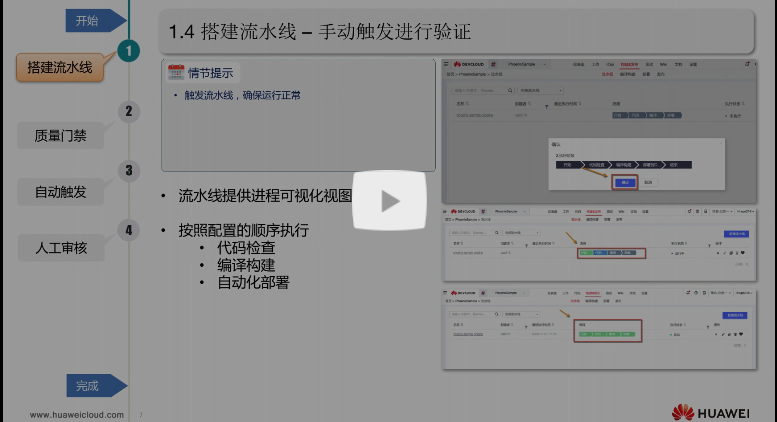Click the 情节提示 heading

210,73
